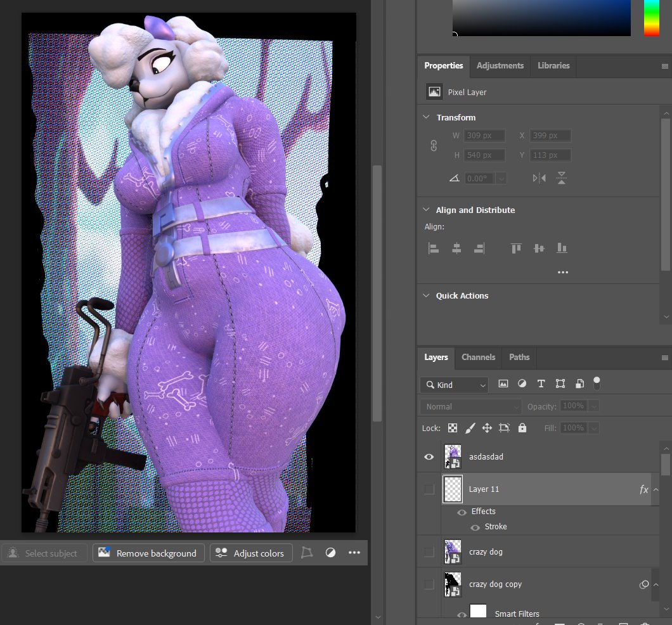Click the hue spectrum slider

652,18
